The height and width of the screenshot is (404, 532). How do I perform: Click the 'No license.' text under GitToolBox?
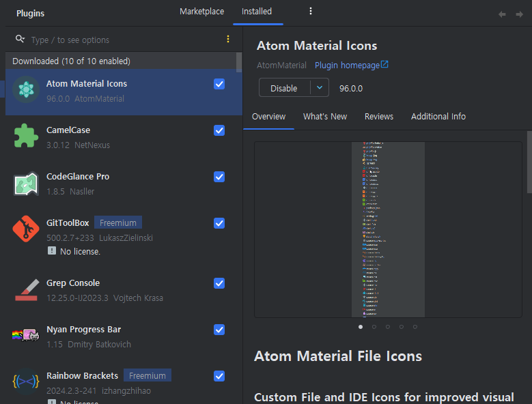(x=80, y=252)
